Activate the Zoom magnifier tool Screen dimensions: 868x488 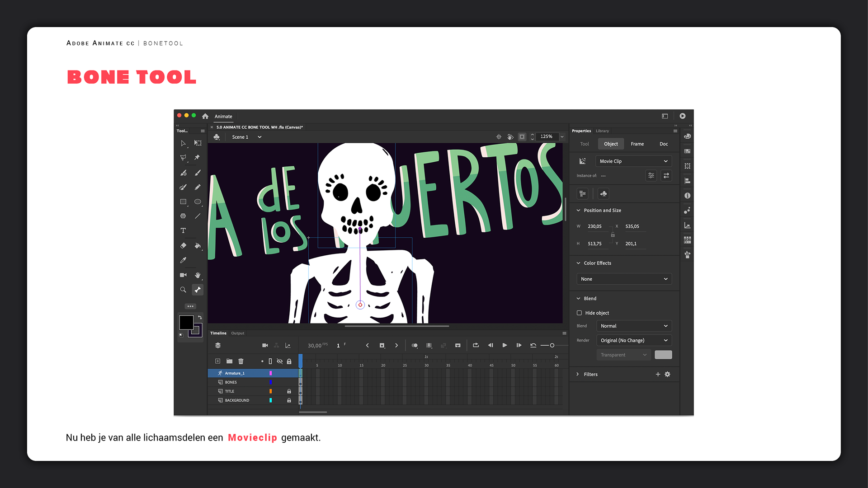click(183, 290)
